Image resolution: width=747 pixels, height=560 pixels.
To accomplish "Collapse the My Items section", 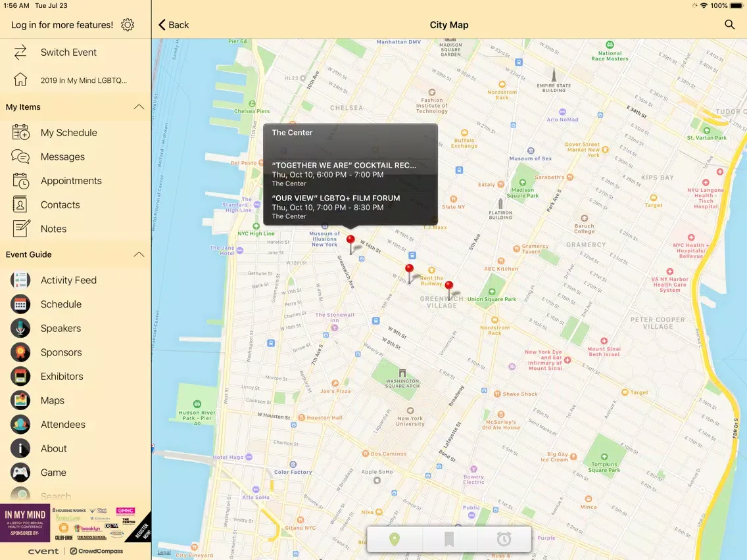I will tap(139, 106).
